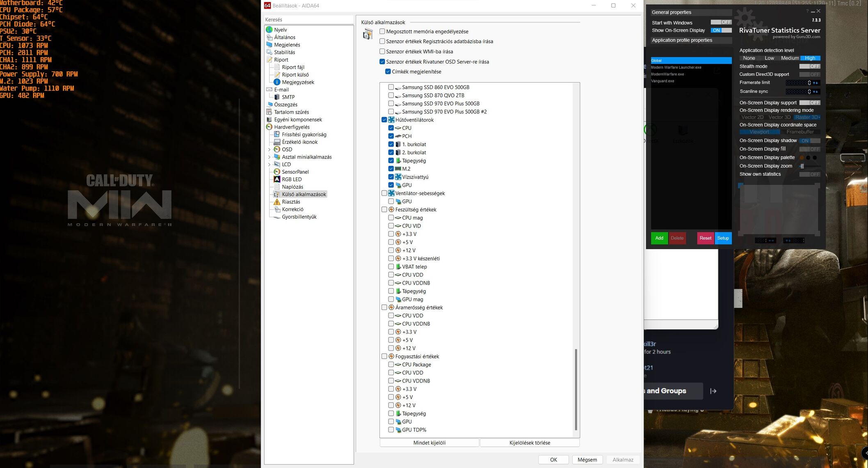
Task: Click the Gyorsbillentyűk keyboard icon
Action: [277, 217]
